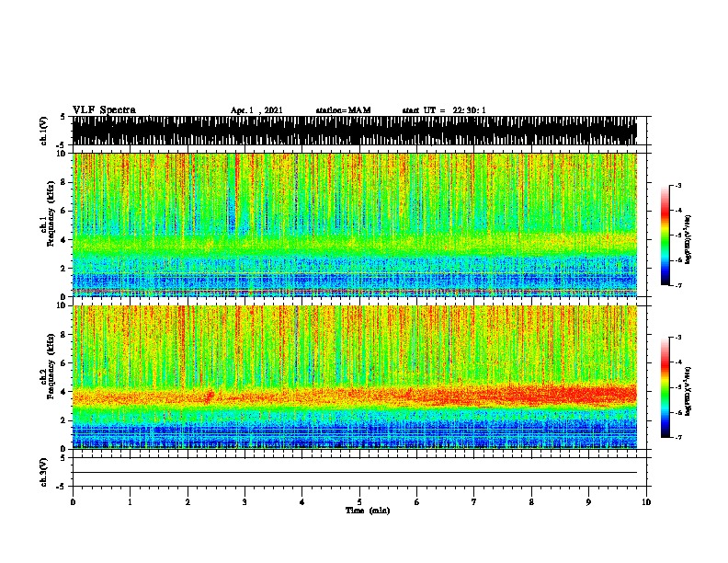Click the time axis tick label "7"
Viewport: 728px width, 563px height.
474,502
